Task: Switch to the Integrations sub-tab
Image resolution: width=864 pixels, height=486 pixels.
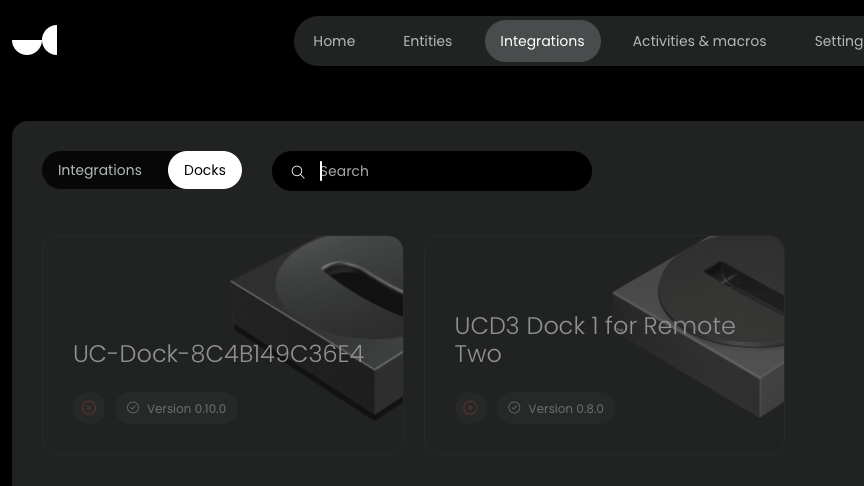Action: click(x=100, y=170)
